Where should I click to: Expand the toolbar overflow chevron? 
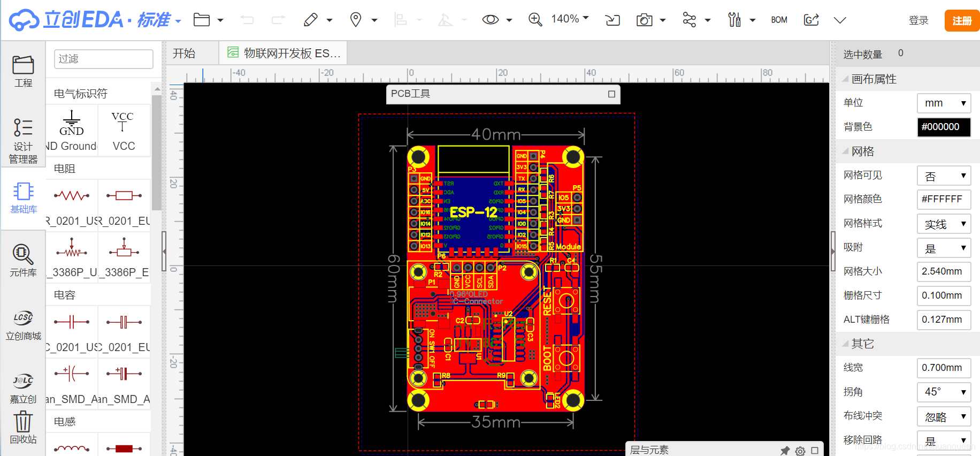[840, 20]
